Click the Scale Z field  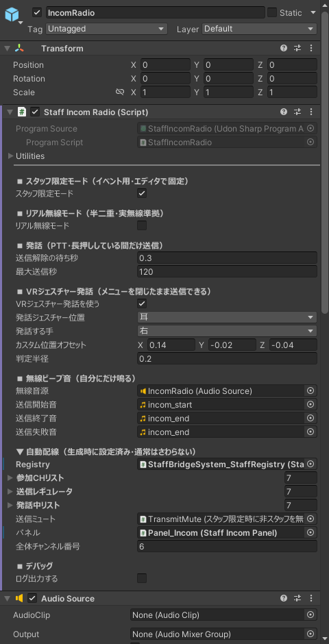(292, 92)
